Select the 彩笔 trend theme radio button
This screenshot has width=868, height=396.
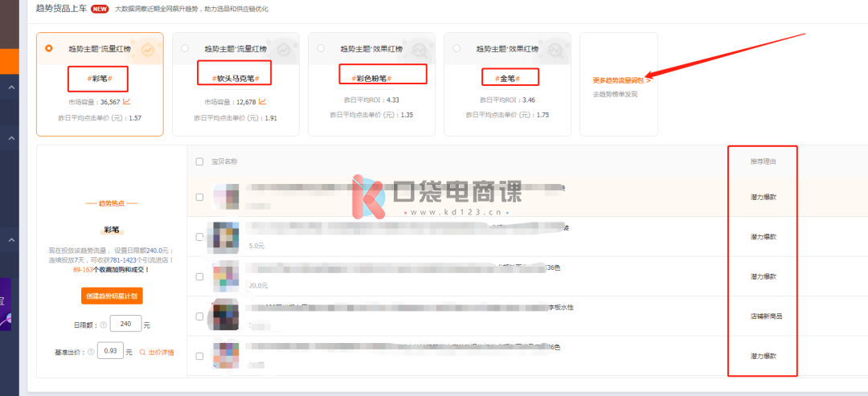pyautogui.click(x=49, y=48)
